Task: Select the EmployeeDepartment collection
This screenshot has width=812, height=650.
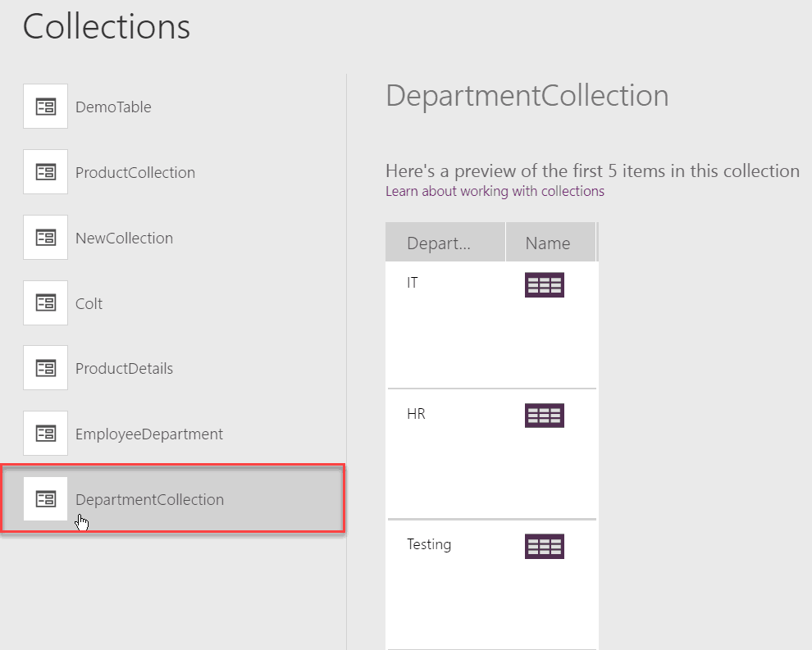Action: tap(149, 433)
